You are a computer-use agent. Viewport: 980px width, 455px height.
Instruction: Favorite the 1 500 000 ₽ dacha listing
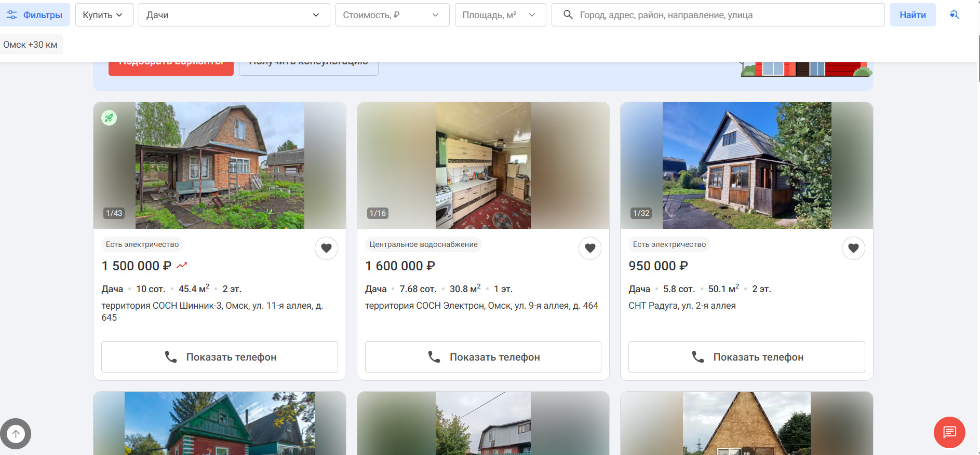click(x=326, y=248)
